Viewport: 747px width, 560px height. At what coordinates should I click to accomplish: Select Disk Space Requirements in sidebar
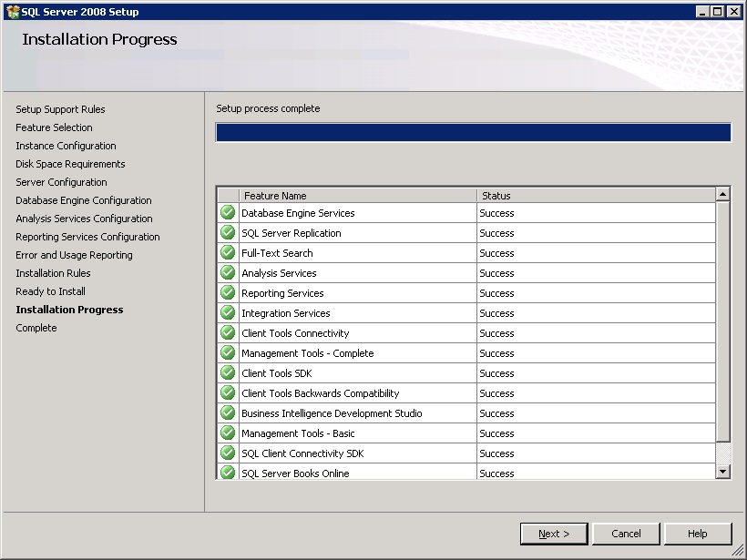click(70, 164)
